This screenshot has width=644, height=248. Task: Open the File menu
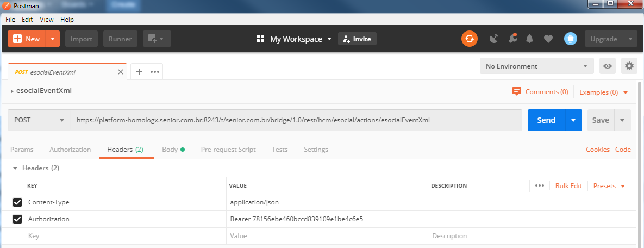click(x=10, y=20)
